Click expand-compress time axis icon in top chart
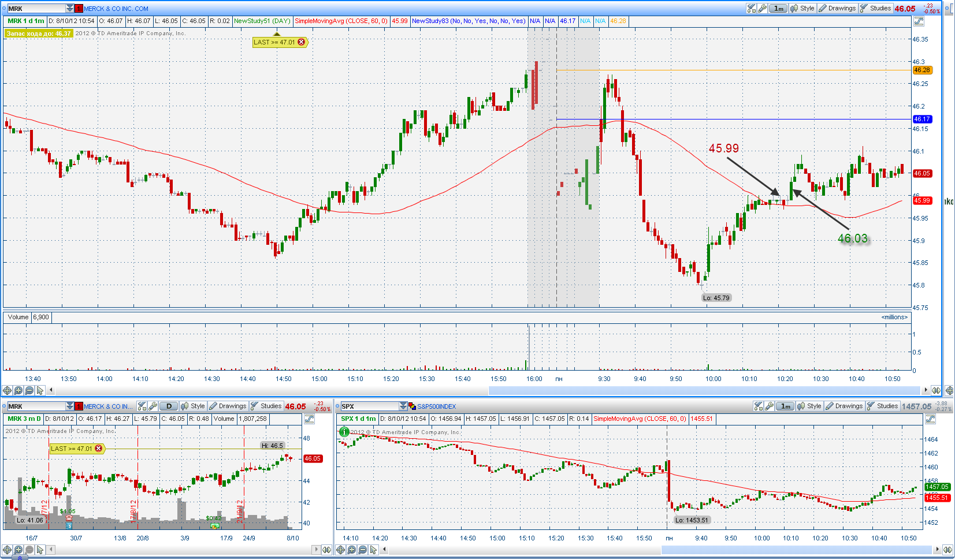 936,390
